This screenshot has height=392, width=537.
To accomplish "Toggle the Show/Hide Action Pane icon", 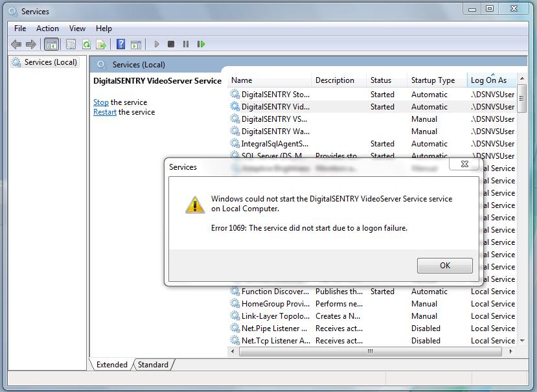I will click(x=136, y=44).
